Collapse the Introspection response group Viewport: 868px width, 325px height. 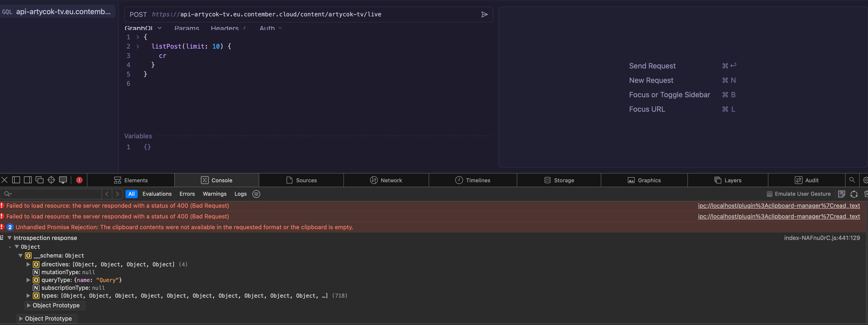coord(10,238)
